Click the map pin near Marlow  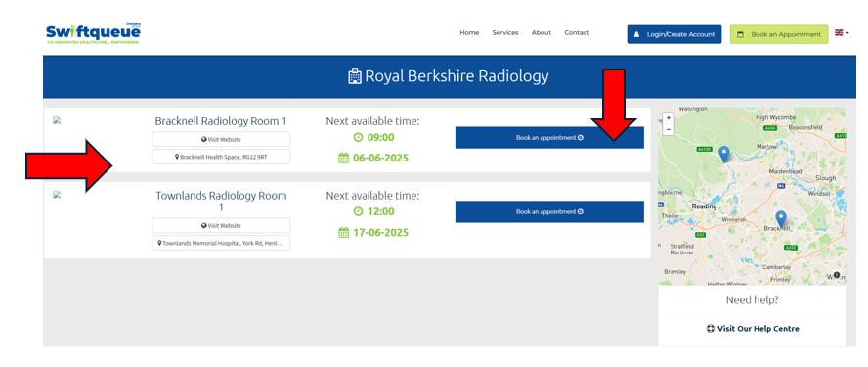coord(723,154)
